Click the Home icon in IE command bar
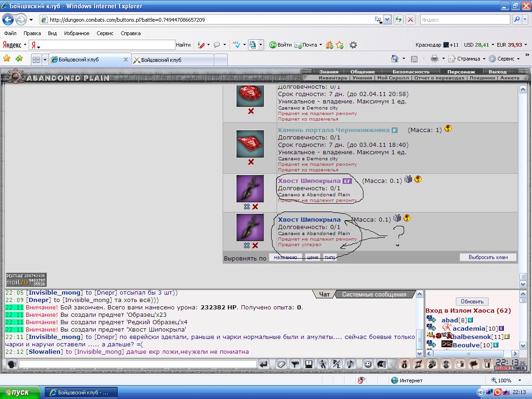The width and height of the screenshot is (532, 399). pyautogui.click(x=394, y=59)
